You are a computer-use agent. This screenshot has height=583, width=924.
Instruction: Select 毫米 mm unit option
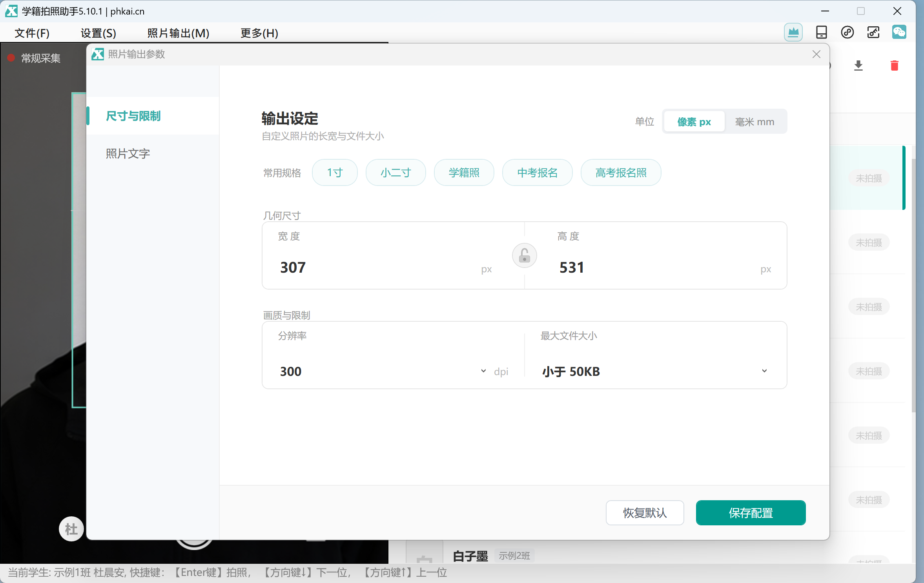click(755, 122)
